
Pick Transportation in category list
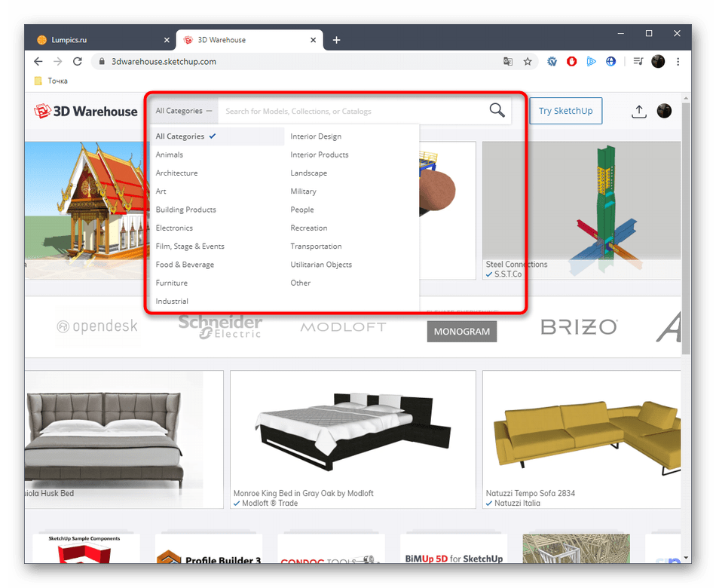(x=316, y=247)
